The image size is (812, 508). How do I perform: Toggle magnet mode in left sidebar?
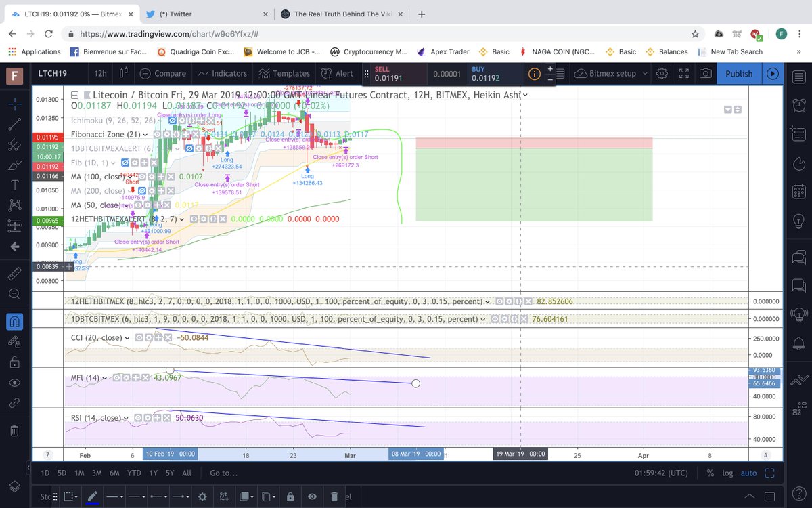[14, 320]
